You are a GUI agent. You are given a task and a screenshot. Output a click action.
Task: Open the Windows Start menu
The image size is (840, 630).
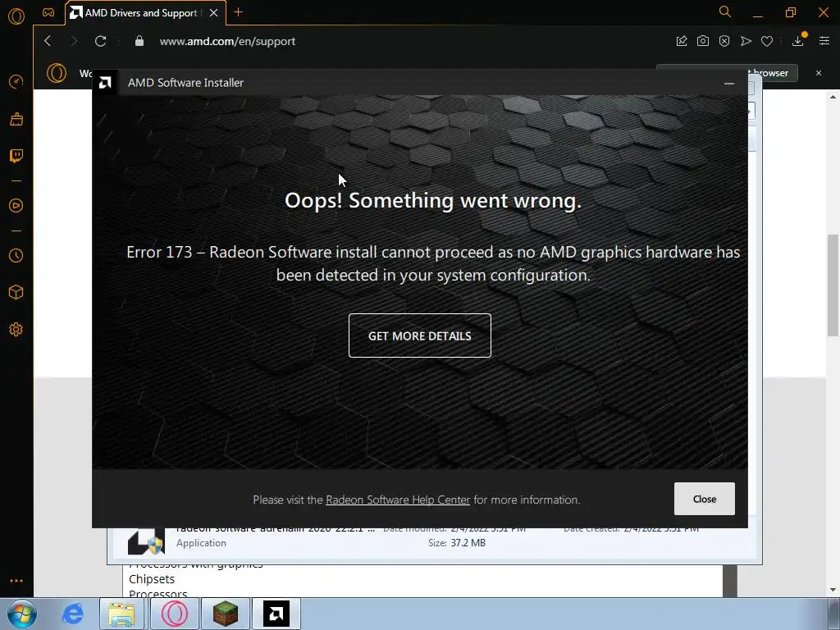point(22,614)
